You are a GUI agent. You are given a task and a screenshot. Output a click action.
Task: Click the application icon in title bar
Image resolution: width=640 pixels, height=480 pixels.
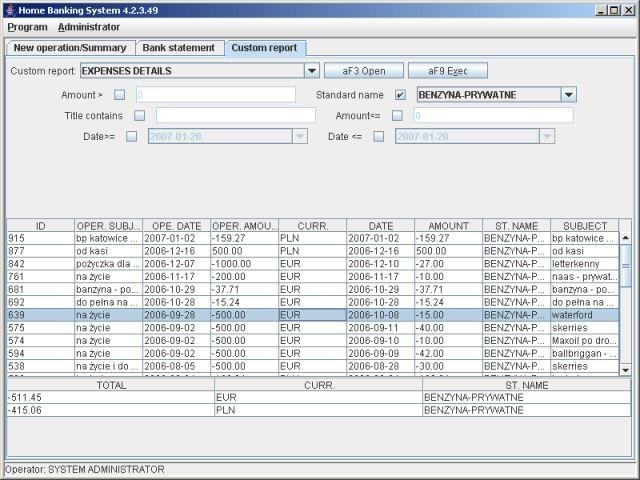[x=11, y=10]
